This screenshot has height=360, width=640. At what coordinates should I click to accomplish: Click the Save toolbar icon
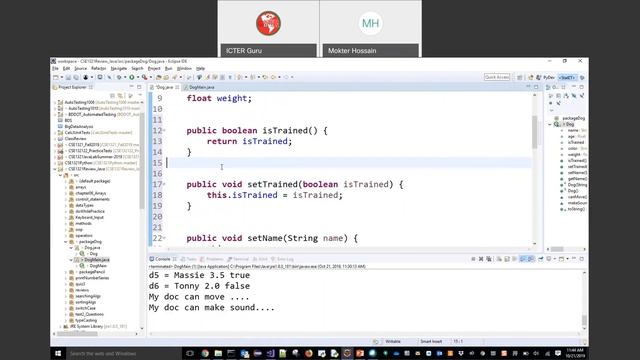point(68,77)
